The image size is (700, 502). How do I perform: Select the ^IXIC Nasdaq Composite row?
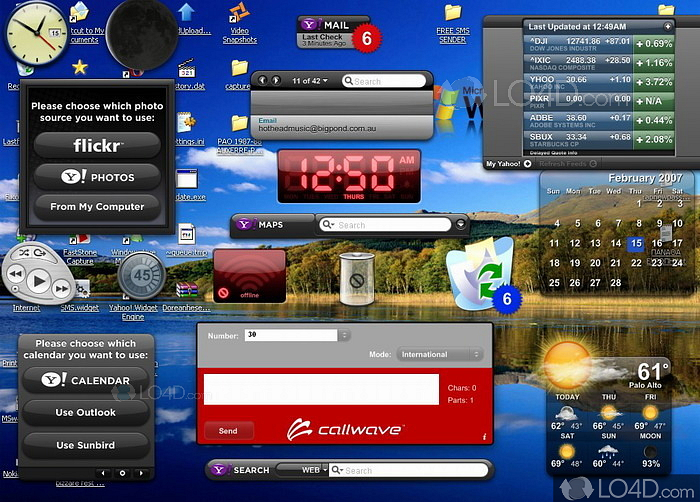[599, 63]
